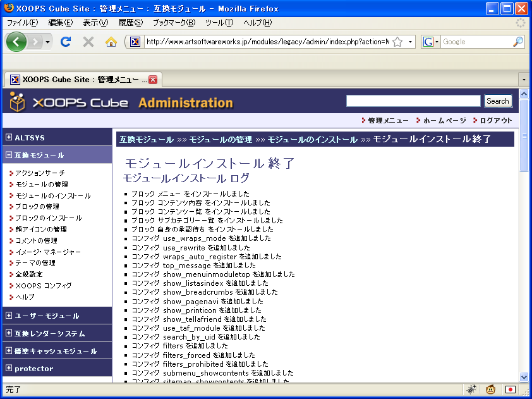This screenshot has height=399, width=532.
Task: Expand the 標準キャッシュモジュール section
Action: [x=9, y=351]
